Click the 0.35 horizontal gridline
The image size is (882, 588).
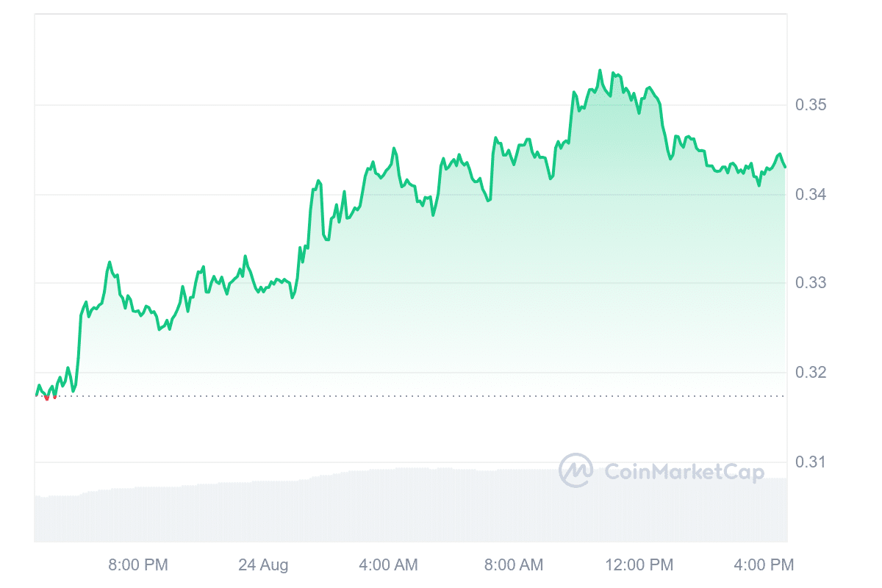[x=294, y=105]
